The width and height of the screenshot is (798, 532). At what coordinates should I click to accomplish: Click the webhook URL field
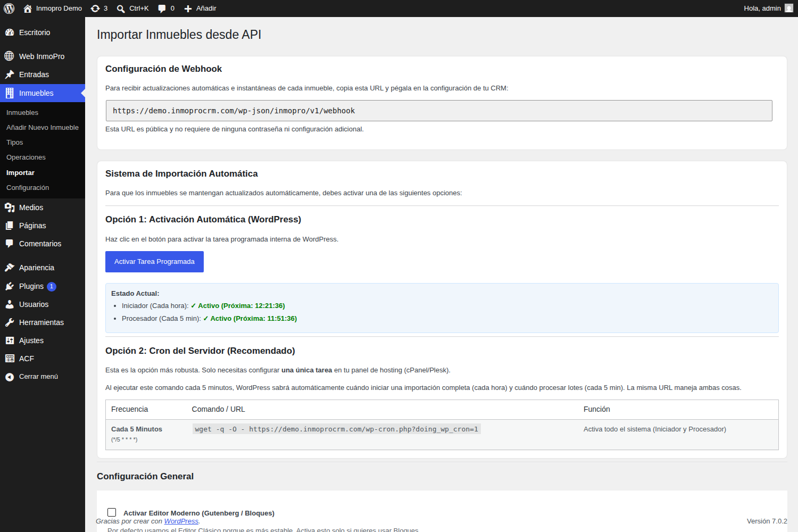pos(439,111)
